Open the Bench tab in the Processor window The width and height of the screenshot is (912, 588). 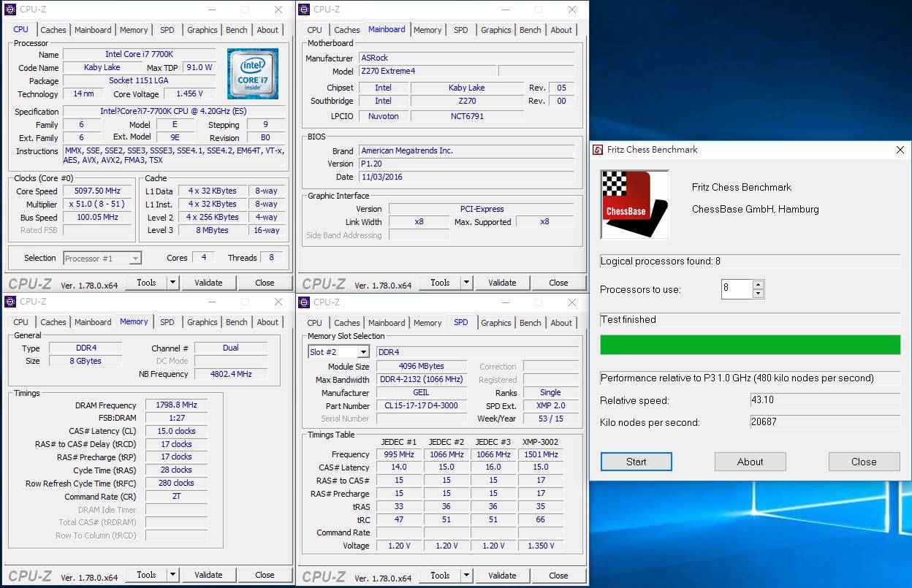pos(236,30)
